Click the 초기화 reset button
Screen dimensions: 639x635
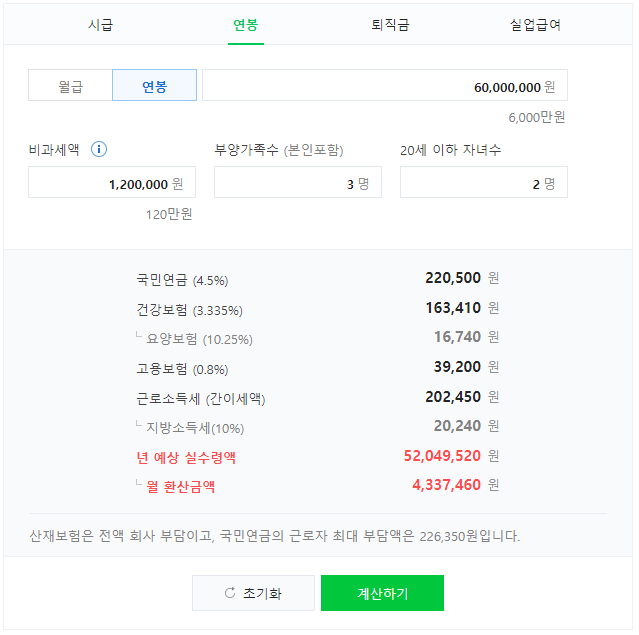click(x=253, y=593)
